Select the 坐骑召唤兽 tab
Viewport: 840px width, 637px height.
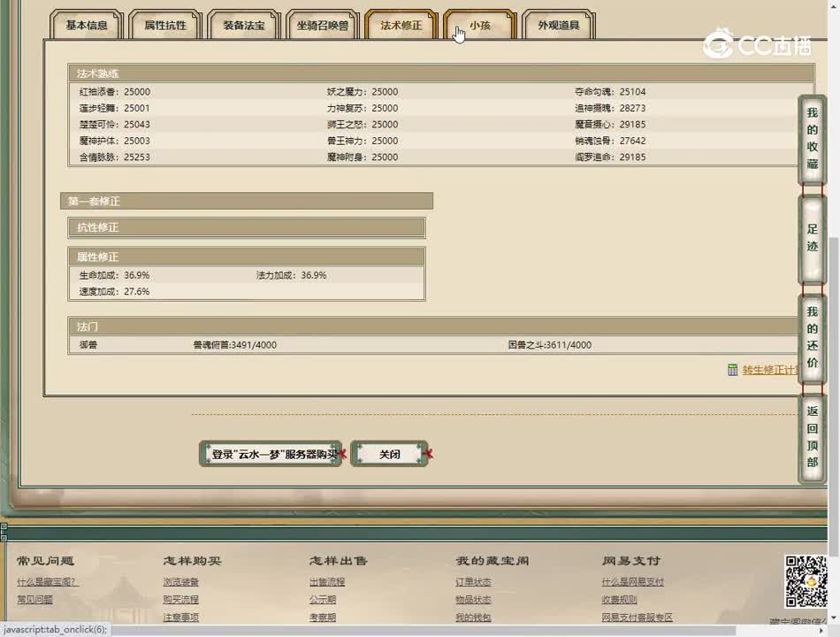point(323,26)
